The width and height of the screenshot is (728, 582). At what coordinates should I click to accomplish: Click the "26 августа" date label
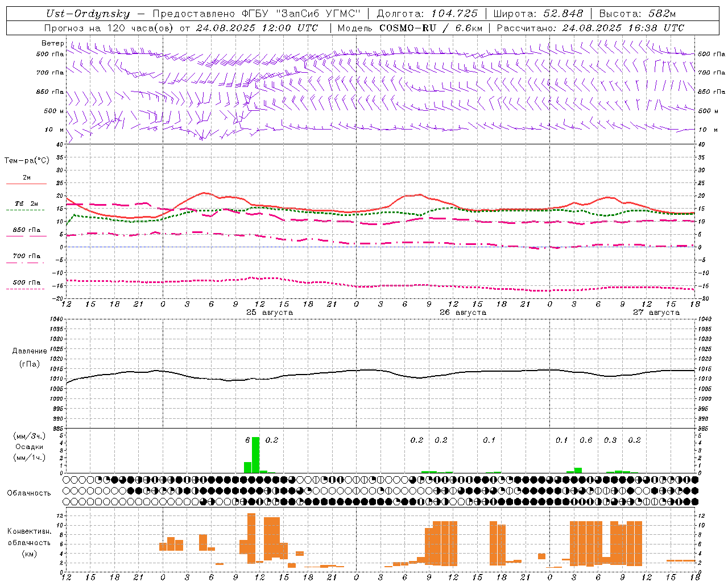coord(463,313)
